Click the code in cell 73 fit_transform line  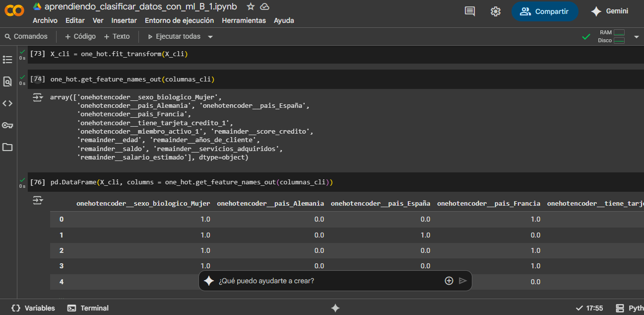[x=119, y=54]
